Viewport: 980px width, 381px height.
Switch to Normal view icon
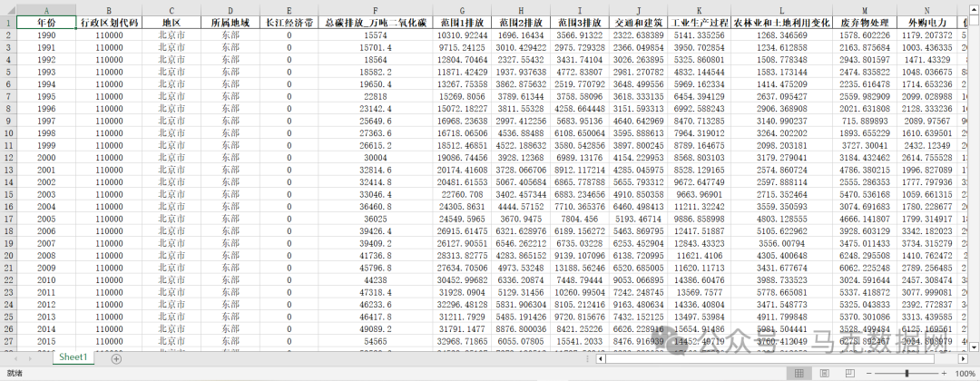point(799,373)
